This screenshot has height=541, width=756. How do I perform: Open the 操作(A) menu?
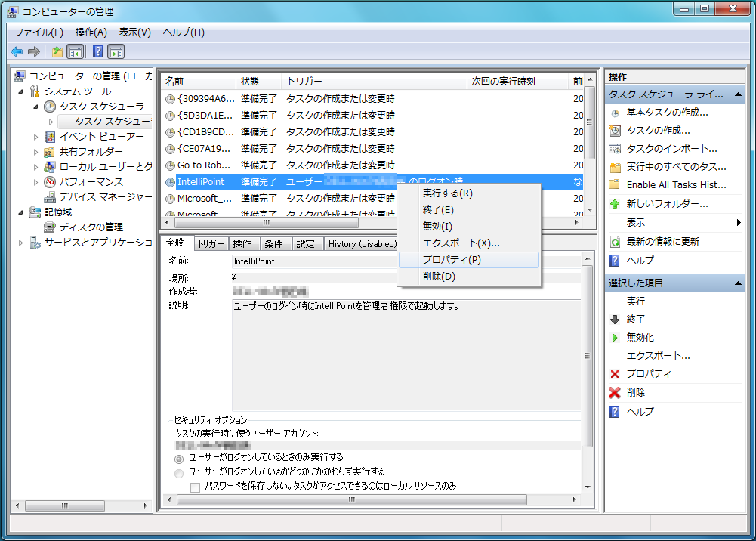[x=91, y=32]
